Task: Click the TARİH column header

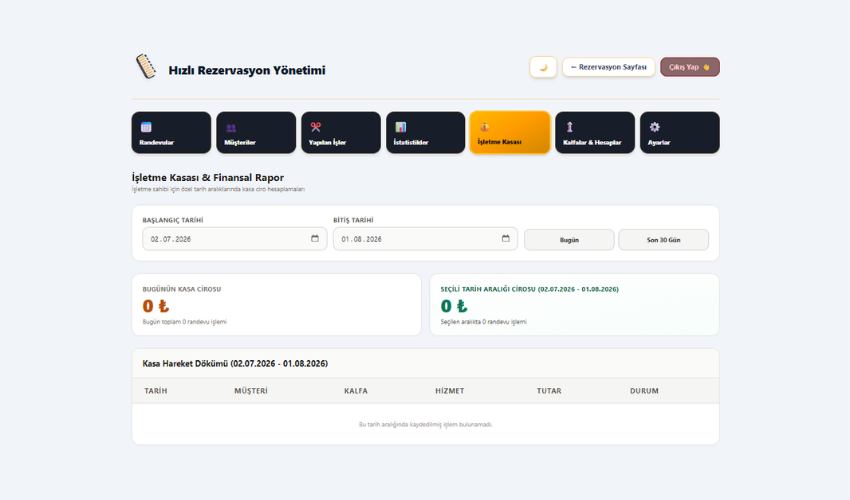Action: pos(156,391)
